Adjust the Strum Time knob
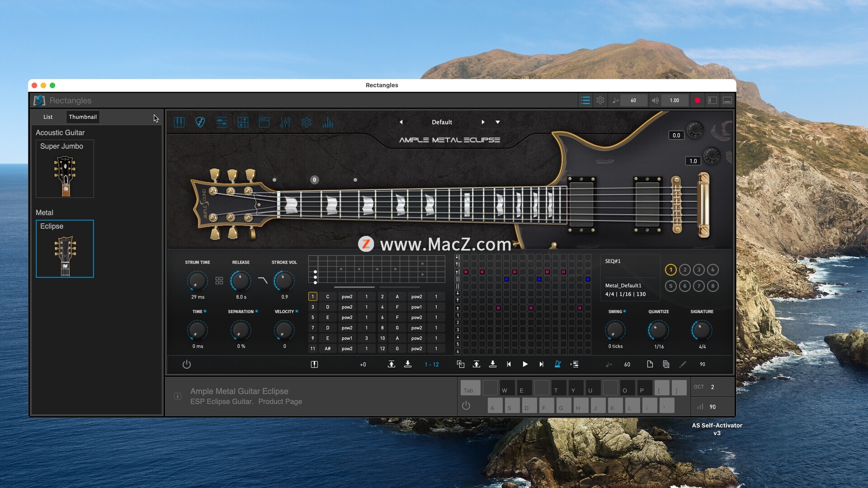This screenshot has width=868, height=488. tap(197, 281)
